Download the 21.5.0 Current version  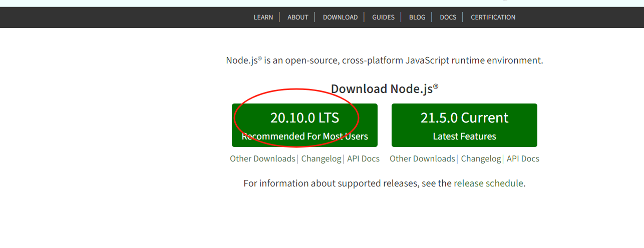coord(464,125)
